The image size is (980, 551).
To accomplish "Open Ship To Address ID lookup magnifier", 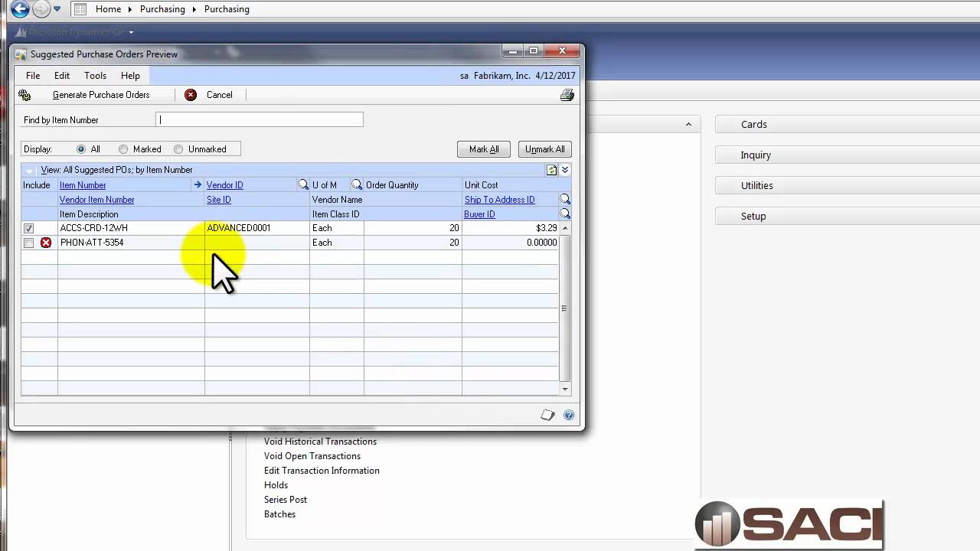I will 565,199.
